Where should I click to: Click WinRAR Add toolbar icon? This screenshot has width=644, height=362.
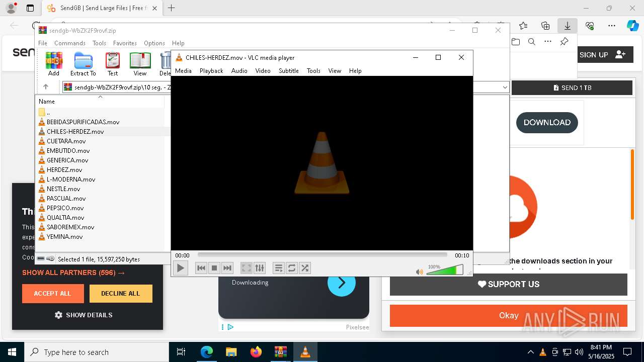tap(54, 64)
